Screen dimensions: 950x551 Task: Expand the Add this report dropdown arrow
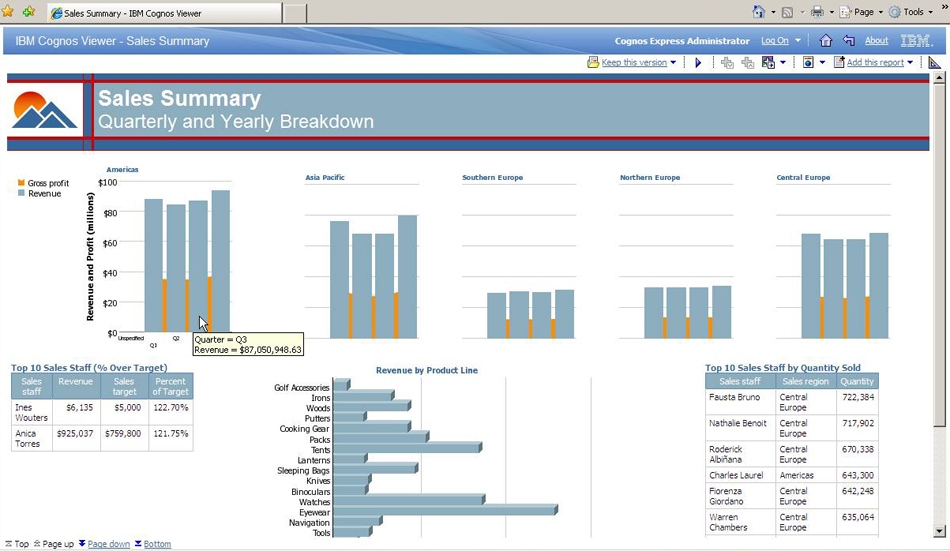[x=910, y=62]
